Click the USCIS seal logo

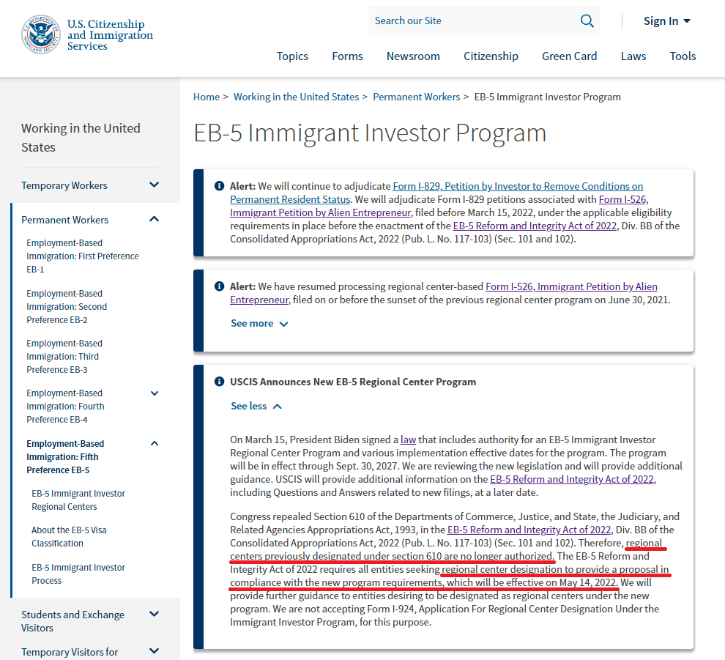(x=40, y=34)
